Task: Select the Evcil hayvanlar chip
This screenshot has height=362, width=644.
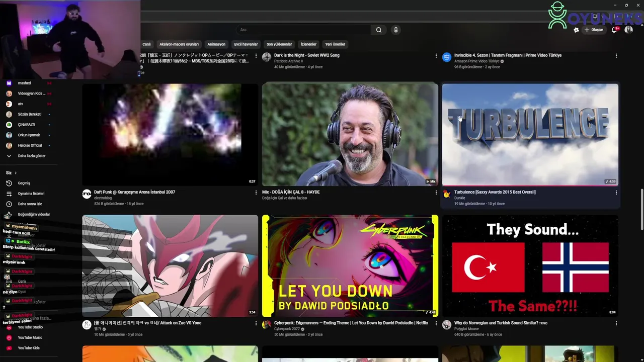Action: (246, 44)
